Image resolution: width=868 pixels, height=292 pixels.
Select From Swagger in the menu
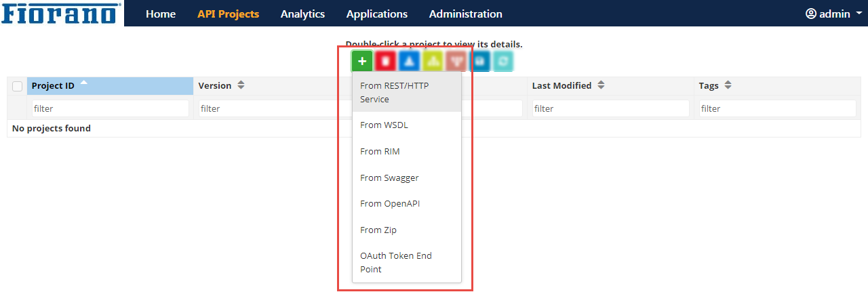tap(407, 178)
